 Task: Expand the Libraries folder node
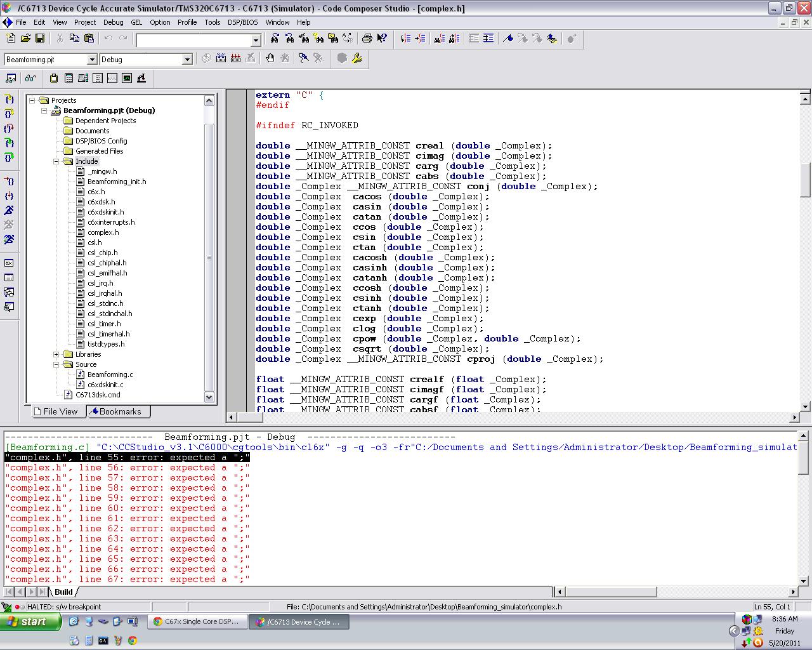56,354
